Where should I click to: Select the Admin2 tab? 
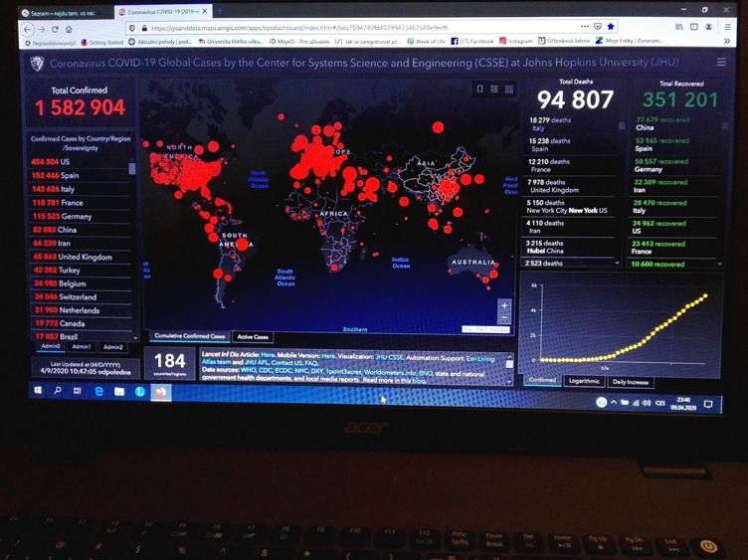point(112,347)
